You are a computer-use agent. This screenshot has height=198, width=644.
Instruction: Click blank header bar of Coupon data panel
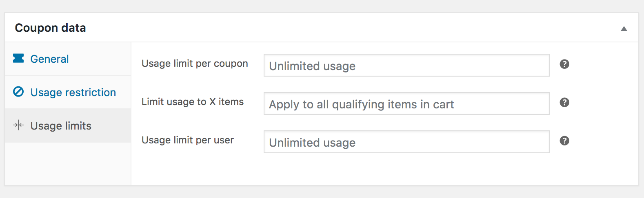tap(347, 28)
